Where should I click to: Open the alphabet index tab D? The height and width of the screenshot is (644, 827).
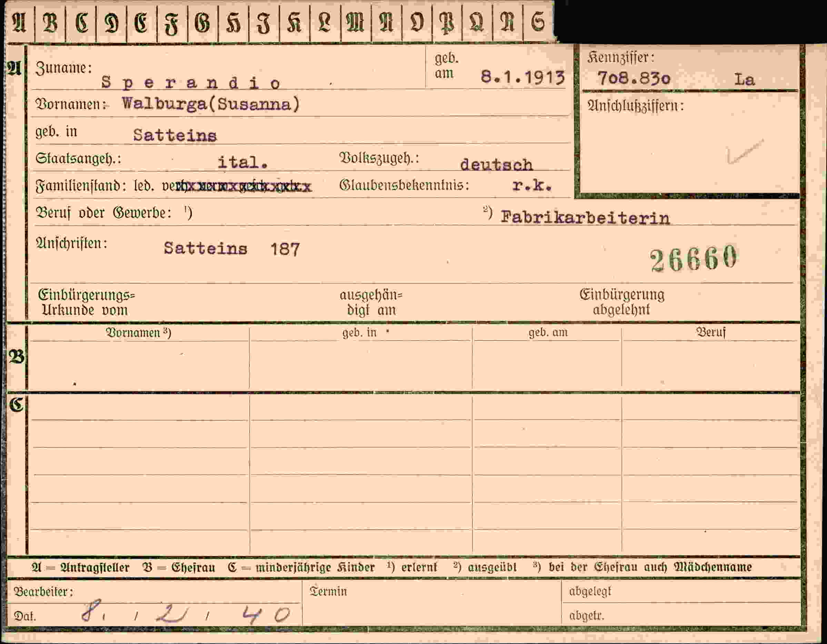point(111,23)
